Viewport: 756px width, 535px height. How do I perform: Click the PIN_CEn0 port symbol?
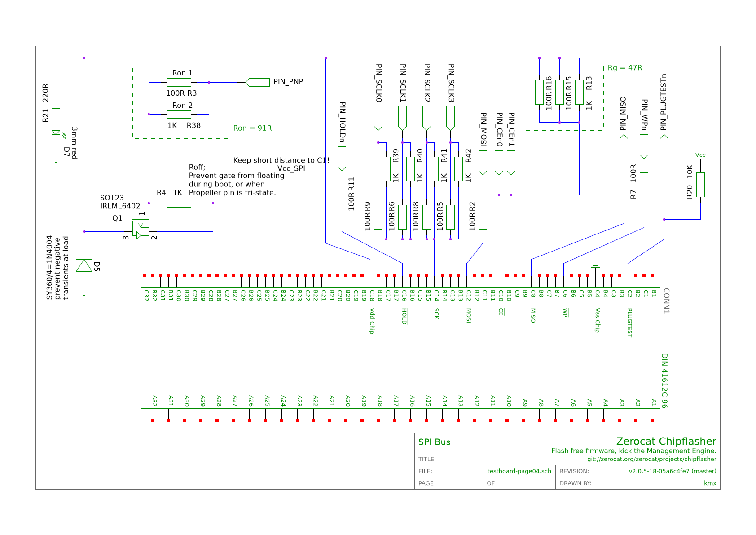coord(499,163)
